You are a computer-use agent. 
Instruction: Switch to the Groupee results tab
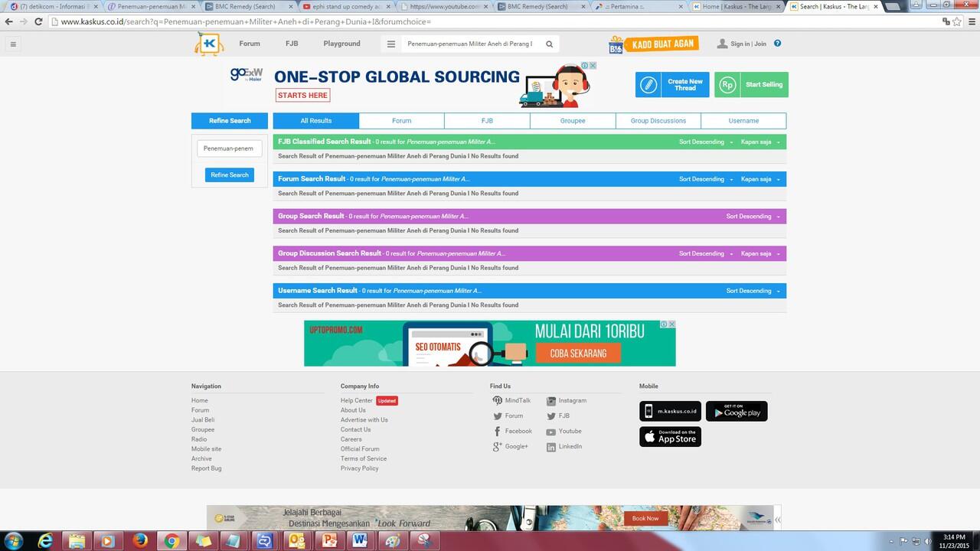point(573,121)
